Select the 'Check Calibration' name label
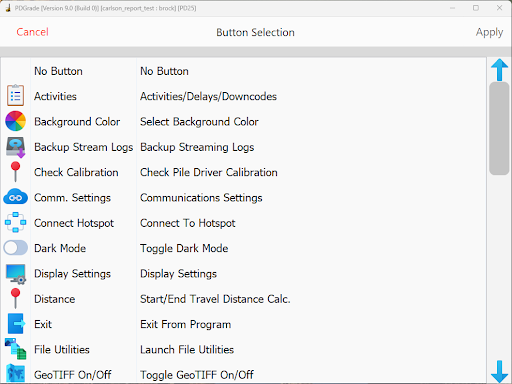The height and width of the screenshot is (384, 512). click(76, 172)
